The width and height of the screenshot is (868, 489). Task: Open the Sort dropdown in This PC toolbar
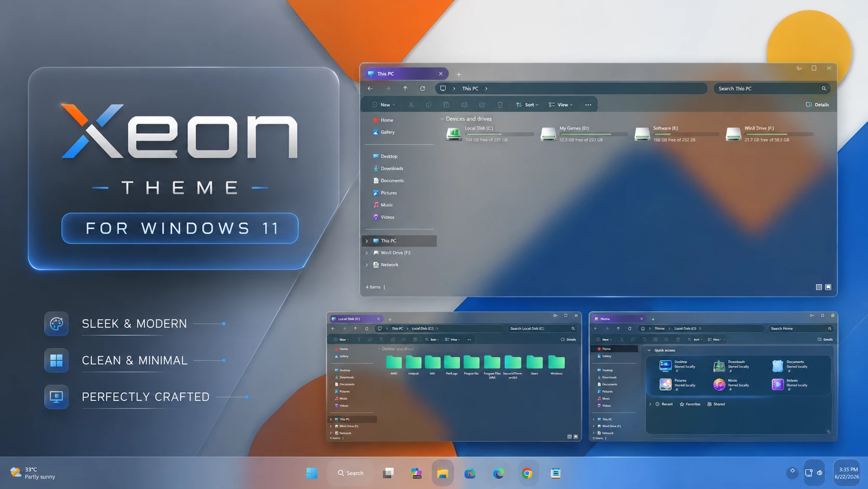click(x=527, y=104)
